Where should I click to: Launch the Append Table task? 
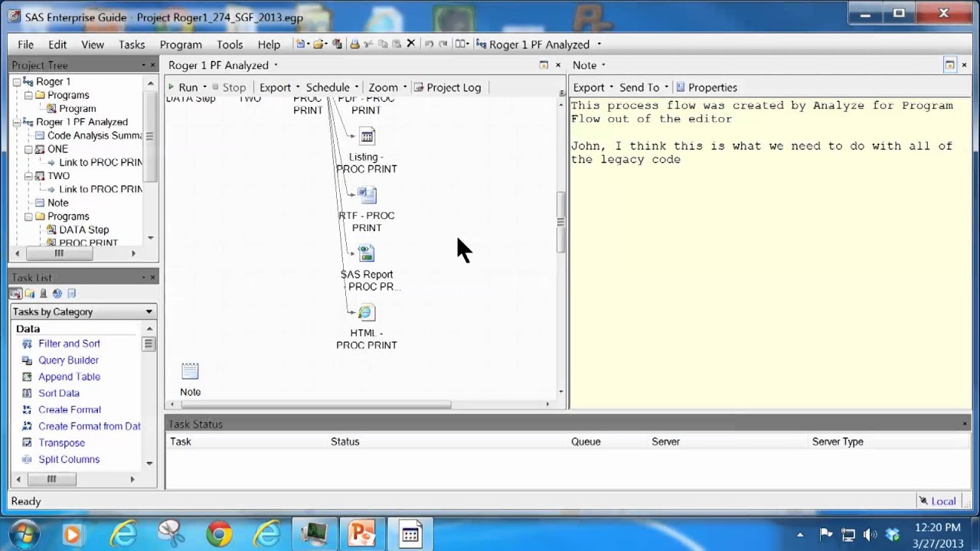(x=69, y=377)
